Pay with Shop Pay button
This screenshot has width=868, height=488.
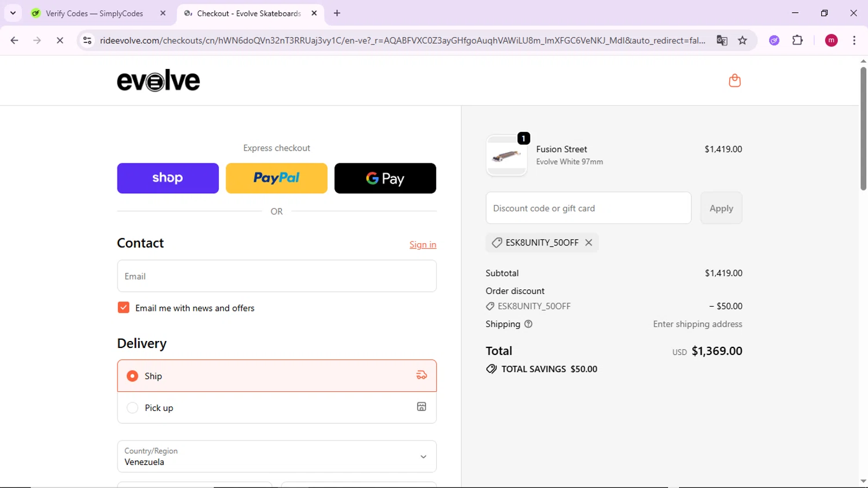point(168,178)
